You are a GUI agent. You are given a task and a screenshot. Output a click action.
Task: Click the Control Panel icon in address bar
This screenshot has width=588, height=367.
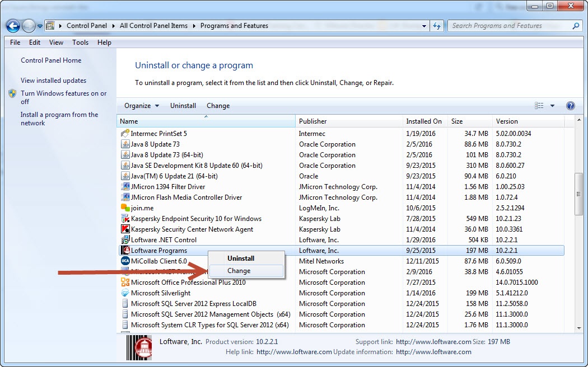[50, 26]
